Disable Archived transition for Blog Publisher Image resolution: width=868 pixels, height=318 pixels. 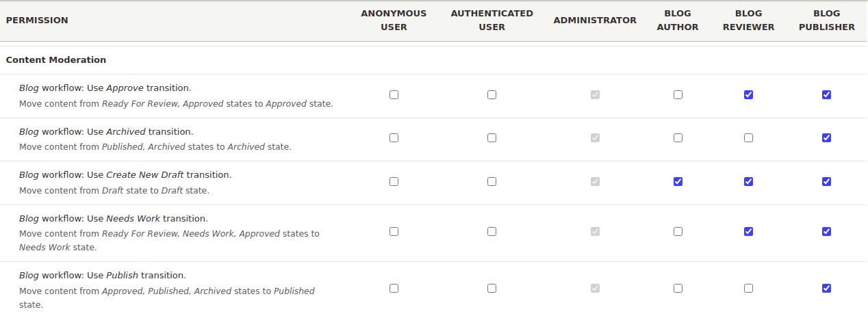826,138
